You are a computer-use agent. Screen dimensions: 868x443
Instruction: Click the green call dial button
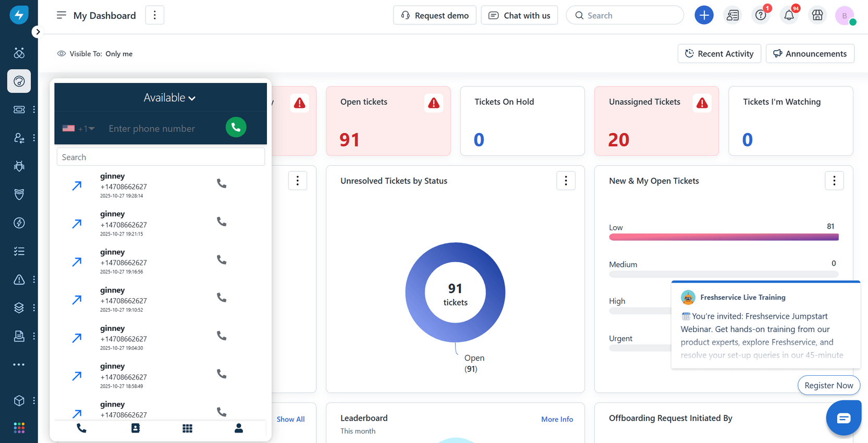(x=236, y=127)
